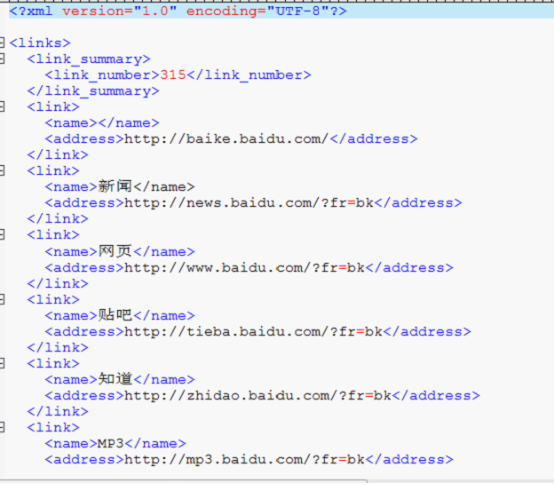
Task: Click the name text MP3
Action: [111, 443]
